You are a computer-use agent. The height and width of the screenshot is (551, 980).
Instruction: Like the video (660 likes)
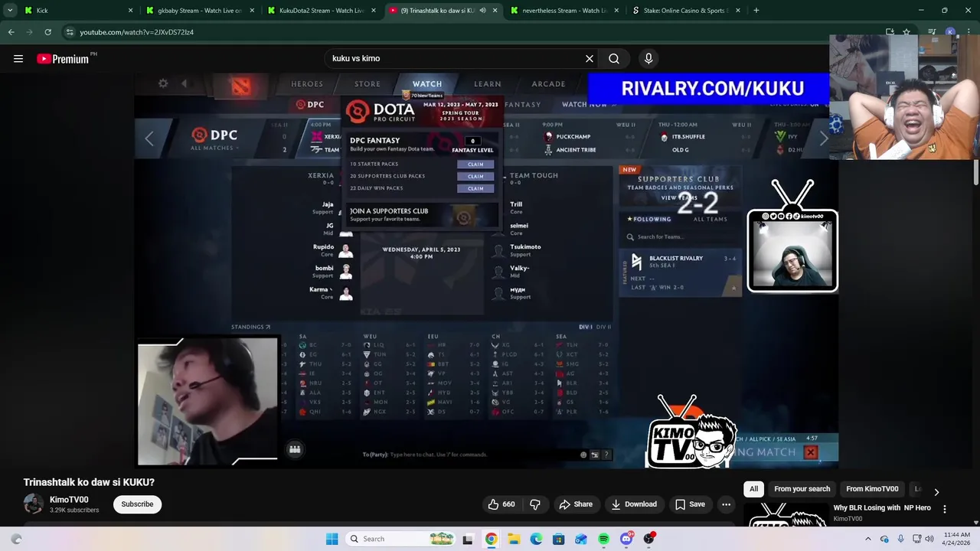501,504
